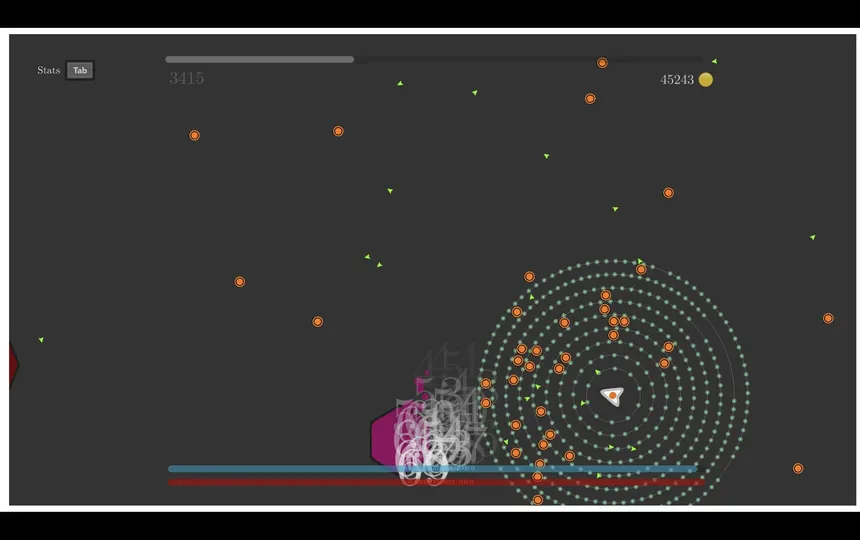860x540 pixels.
Task: Click the 45243 coin counter
Action: pos(677,80)
